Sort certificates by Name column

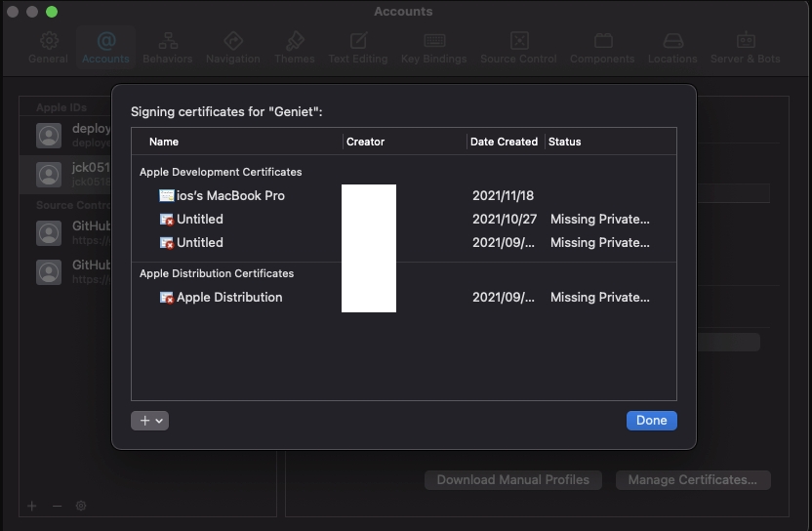point(164,142)
